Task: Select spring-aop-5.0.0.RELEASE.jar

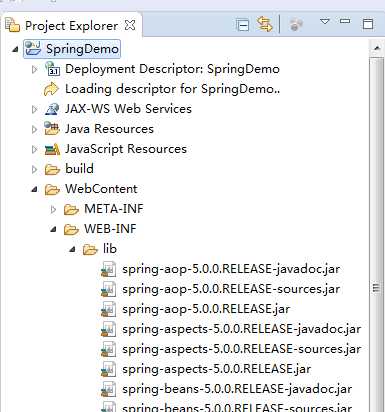Action: (206, 309)
